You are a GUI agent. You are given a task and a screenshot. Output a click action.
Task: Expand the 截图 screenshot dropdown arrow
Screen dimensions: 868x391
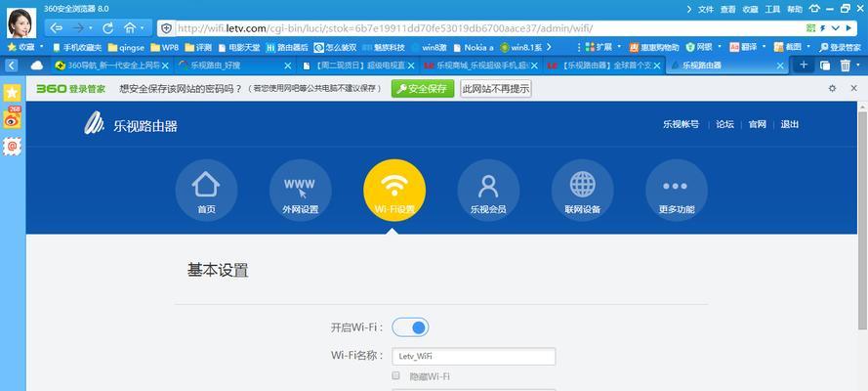tap(808, 47)
